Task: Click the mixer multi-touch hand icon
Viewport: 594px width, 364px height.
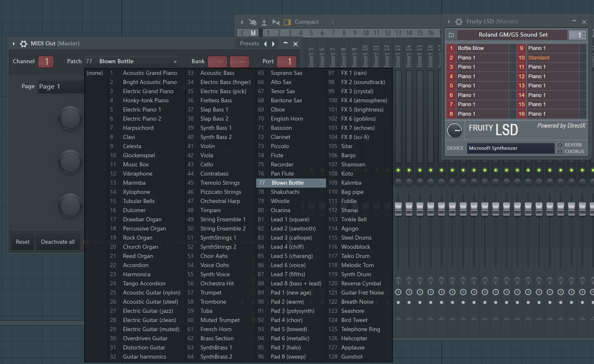Action: coord(253,22)
